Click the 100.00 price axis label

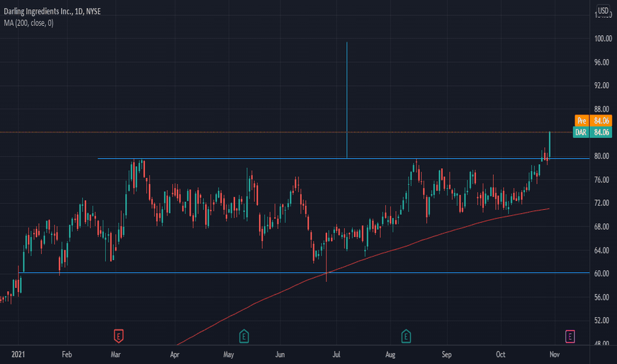coord(603,38)
